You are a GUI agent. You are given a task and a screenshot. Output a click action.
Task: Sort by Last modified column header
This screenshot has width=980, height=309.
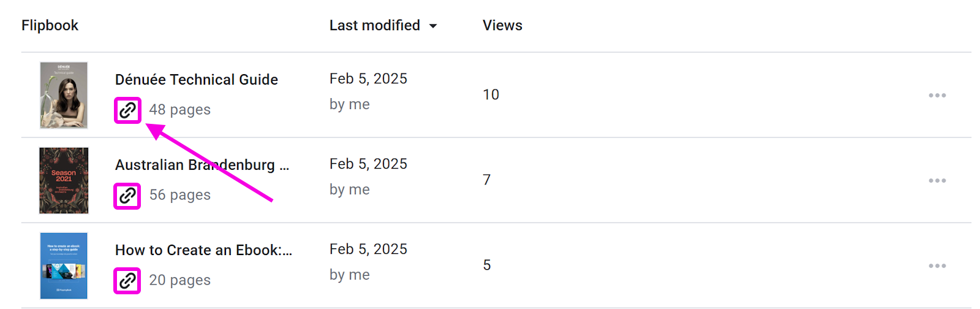pos(374,26)
